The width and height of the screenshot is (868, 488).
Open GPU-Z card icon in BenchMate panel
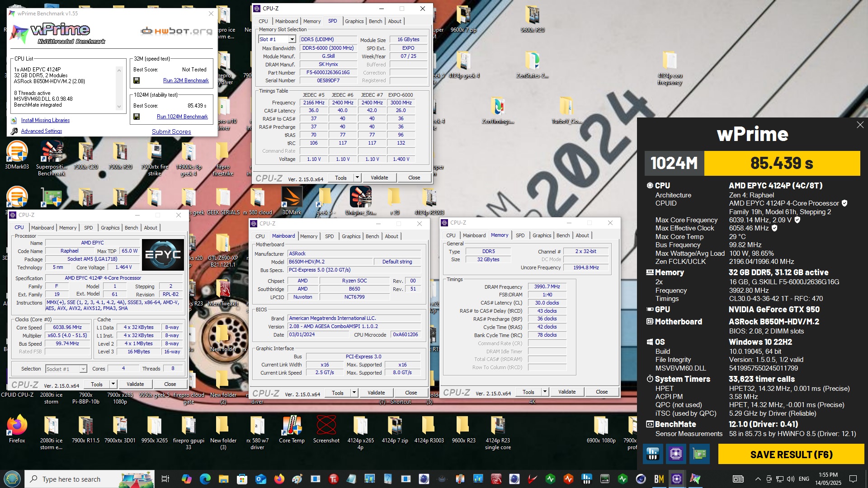tap(699, 454)
